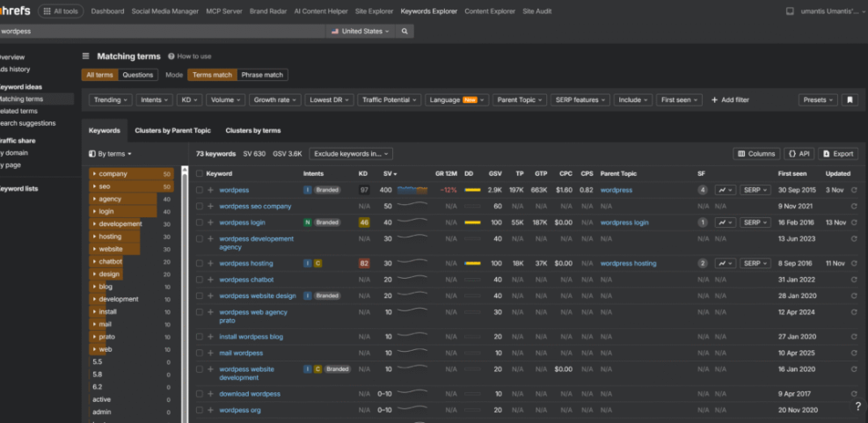Refresh the mail wordpress row icon
The width and height of the screenshot is (868, 423).
pos(854,353)
